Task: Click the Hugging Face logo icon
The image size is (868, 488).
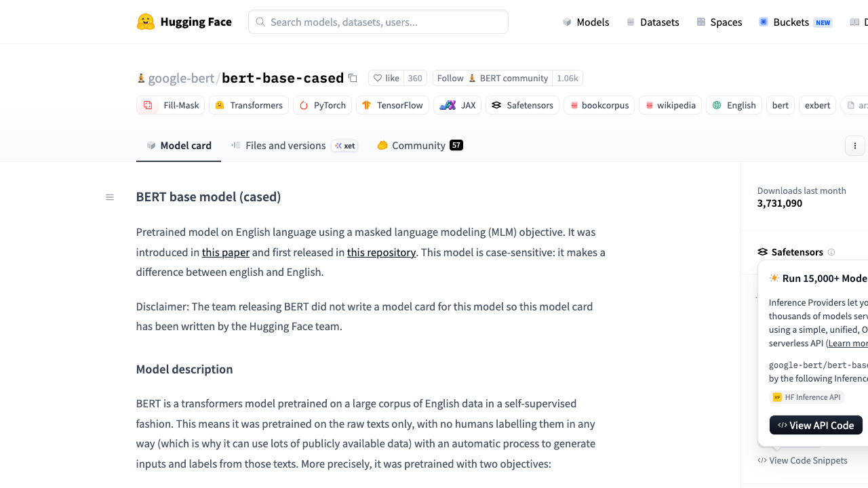Action: coord(146,22)
